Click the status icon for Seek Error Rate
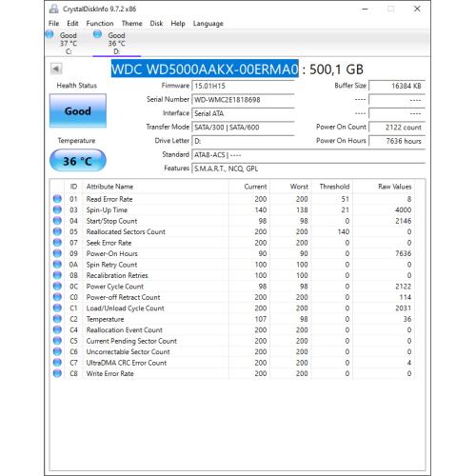The width and height of the screenshot is (476, 476). click(57, 243)
